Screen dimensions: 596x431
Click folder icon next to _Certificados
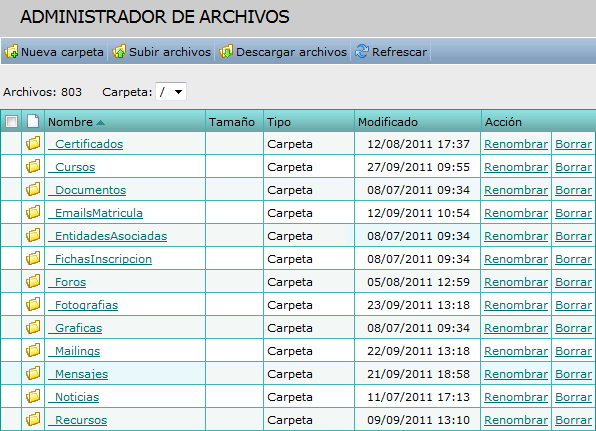33,143
